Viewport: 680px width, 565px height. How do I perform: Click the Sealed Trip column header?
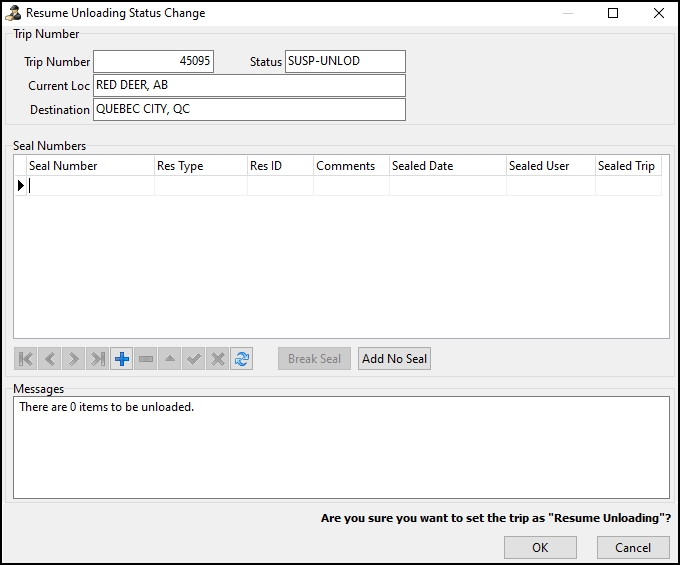628,166
